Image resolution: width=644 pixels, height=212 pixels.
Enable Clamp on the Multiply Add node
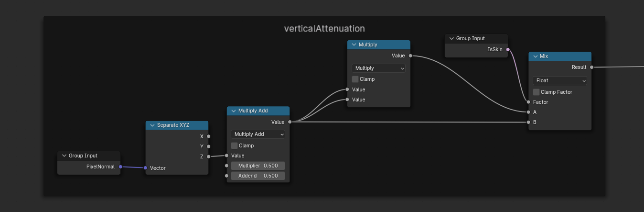(234, 145)
